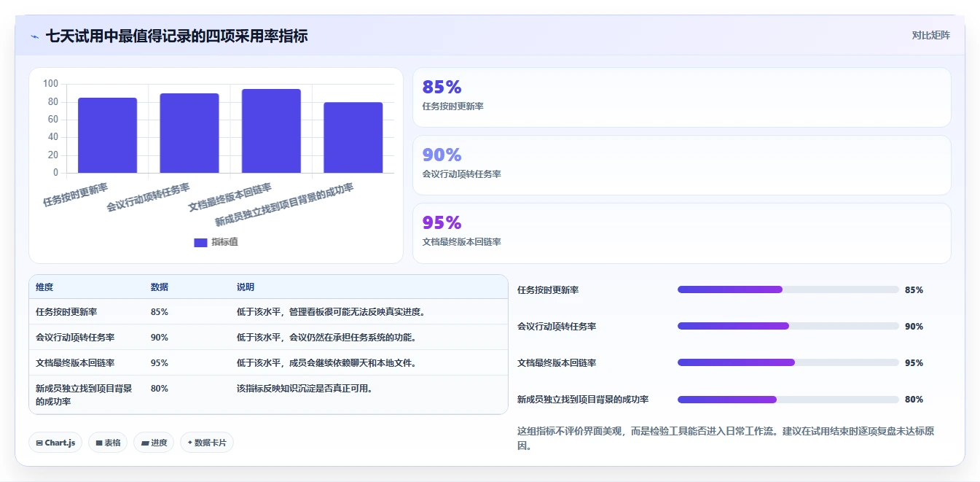The height and width of the screenshot is (482, 980).
Task: Click description 低于该水平，管理看板很可能无法反映真实进度。
Action: coord(331,312)
